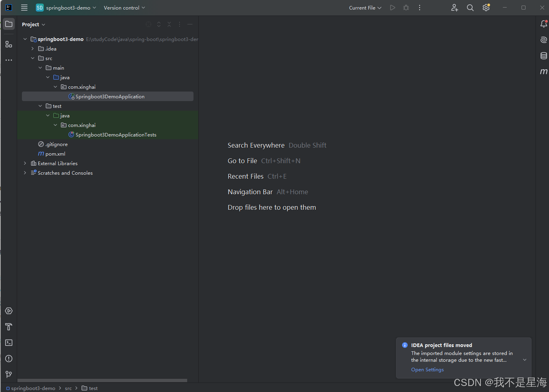This screenshot has height=392, width=549.
Task: Open the Database tool window
Action: coord(543,56)
